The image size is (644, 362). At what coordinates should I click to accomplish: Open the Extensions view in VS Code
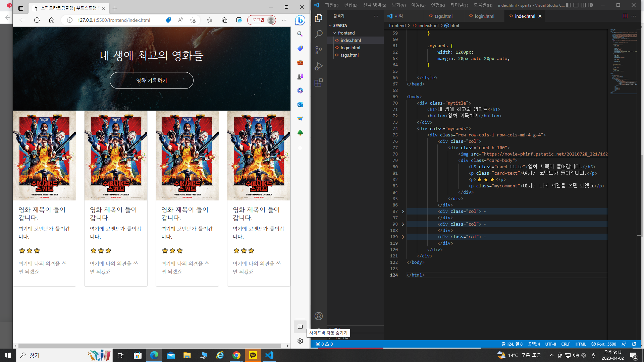[319, 82]
